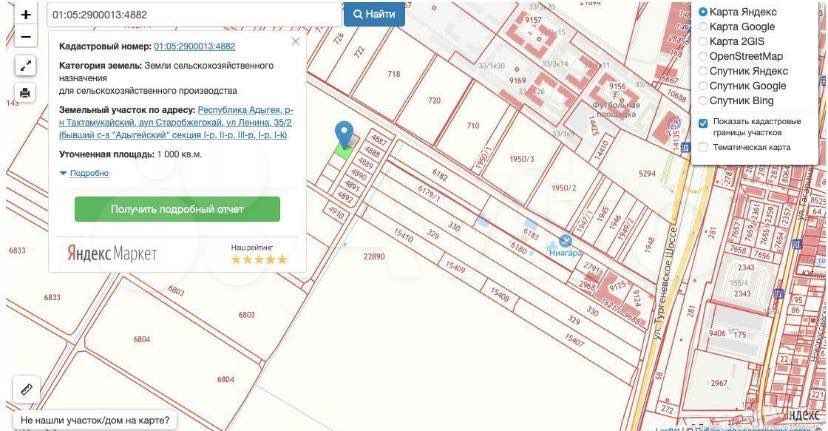Click parcel labeled 710 on map
Viewport: 828px width, 431px height.
[473, 125]
